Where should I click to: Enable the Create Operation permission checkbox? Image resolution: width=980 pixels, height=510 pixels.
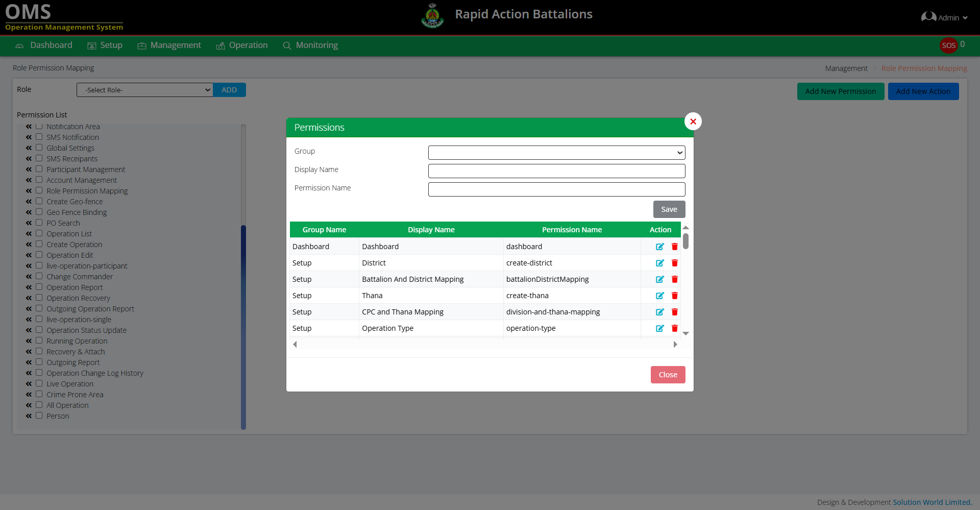(x=39, y=244)
